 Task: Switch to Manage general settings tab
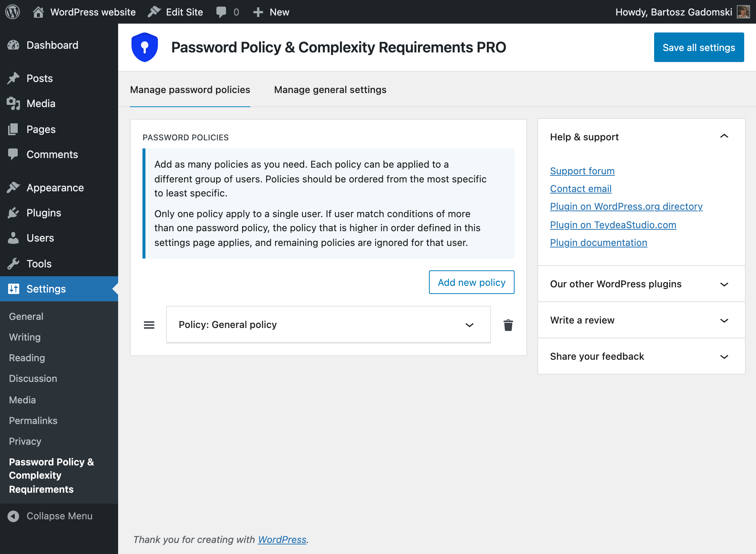coord(330,90)
